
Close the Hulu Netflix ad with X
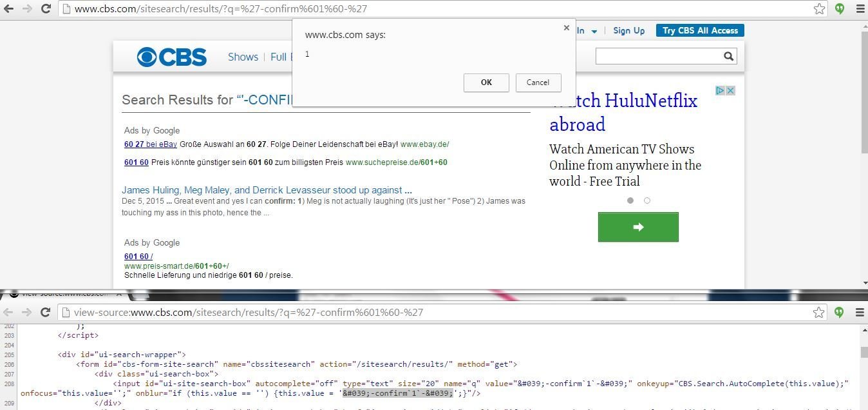[731, 91]
